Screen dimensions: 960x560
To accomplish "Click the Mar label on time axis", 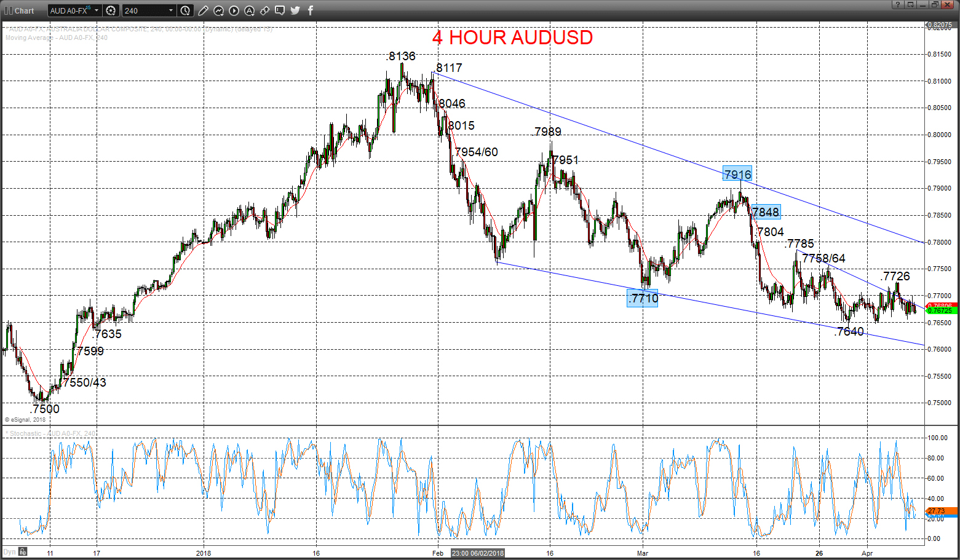I will tap(643, 553).
